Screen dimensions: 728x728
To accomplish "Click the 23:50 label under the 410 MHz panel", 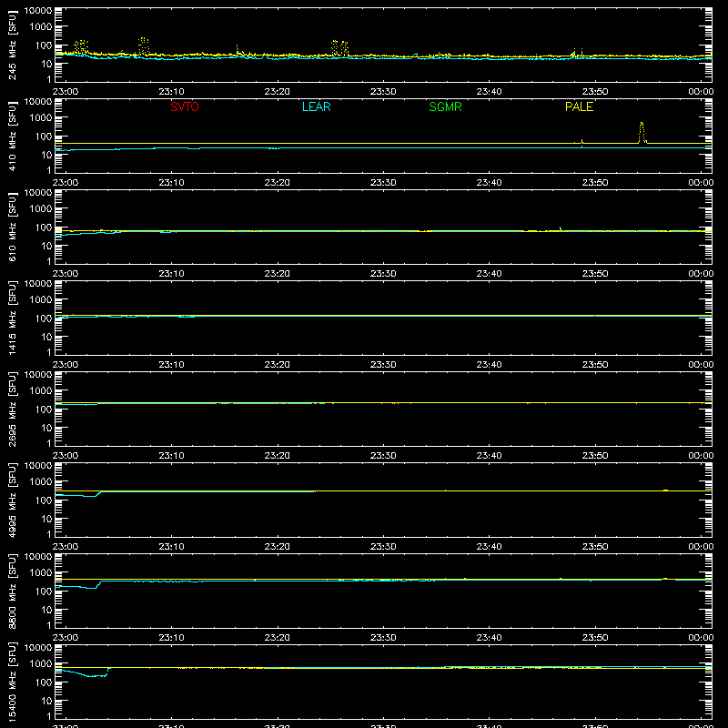I will [595, 183].
